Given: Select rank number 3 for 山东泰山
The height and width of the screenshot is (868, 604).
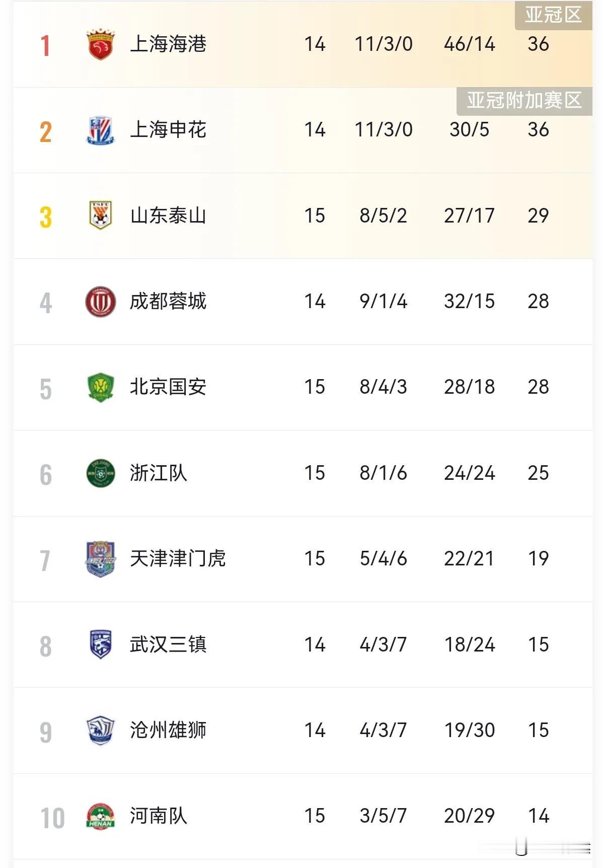Looking at the screenshot, I should point(45,217).
